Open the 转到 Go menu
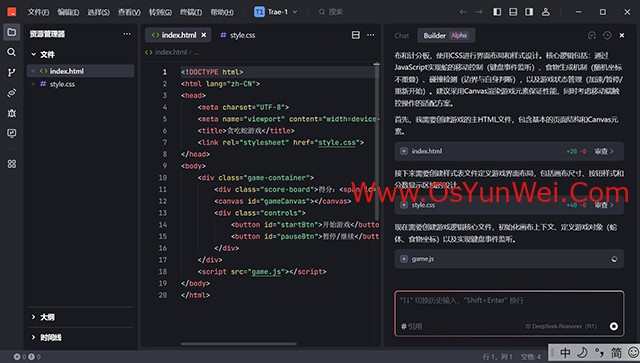The image size is (640, 363). 160,12
